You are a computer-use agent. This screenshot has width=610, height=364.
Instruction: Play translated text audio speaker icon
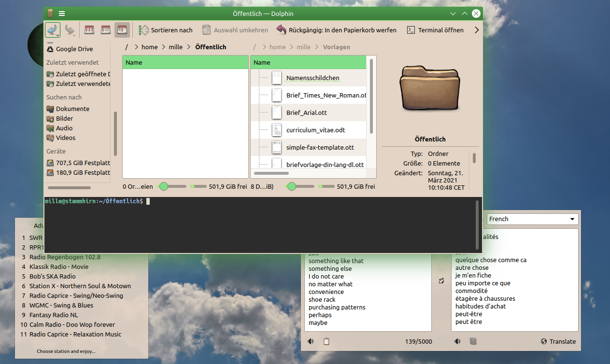(457, 341)
